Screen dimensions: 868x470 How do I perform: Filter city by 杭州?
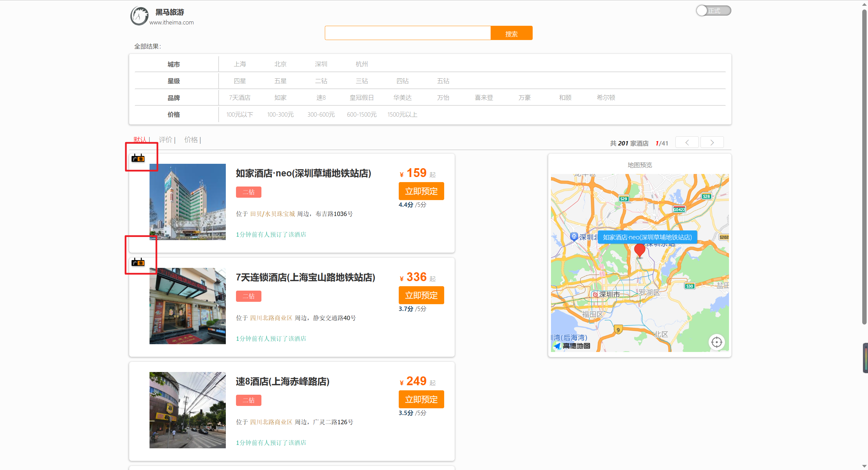pyautogui.click(x=362, y=64)
